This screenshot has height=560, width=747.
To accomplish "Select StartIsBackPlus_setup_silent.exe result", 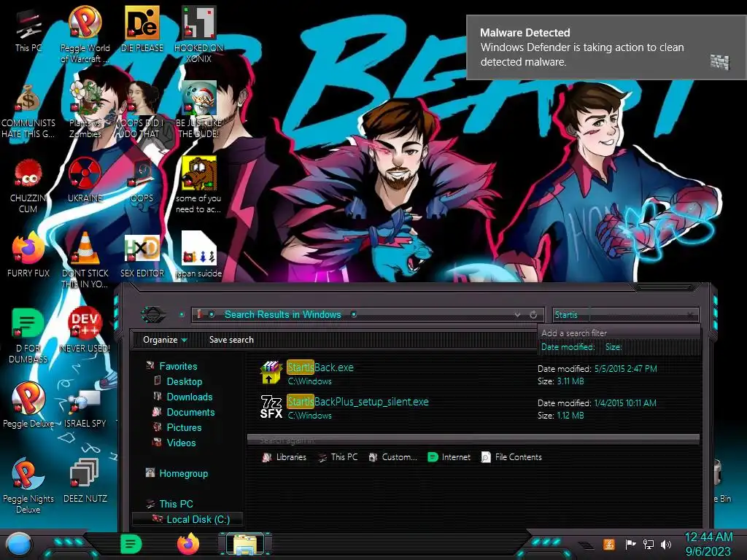I will pyautogui.click(x=472, y=408).
